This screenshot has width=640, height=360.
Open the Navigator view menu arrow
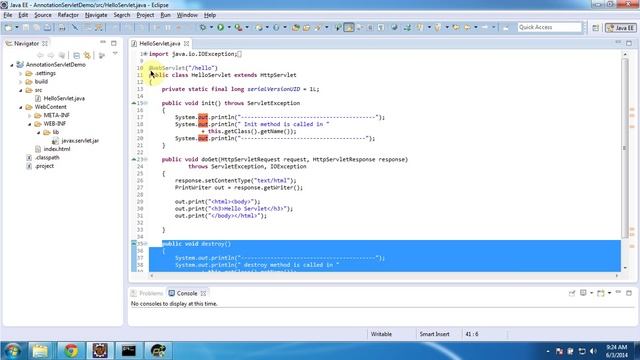[115, 54]
